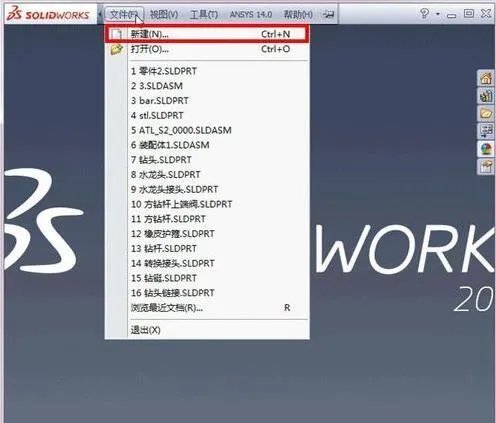Image resolution: width=496 pixels, height=423 pixels.
Task: Click the question mark help icon
Action: click(424, 14)
